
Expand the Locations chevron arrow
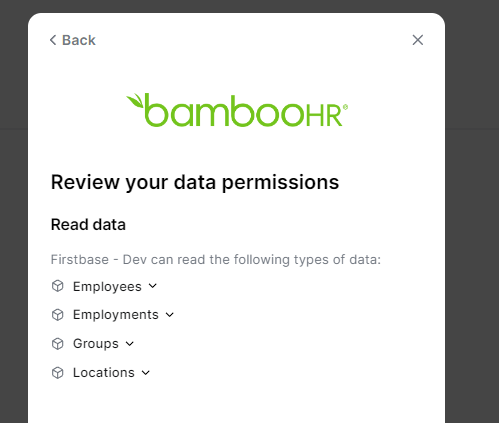[x=146, y=373]
